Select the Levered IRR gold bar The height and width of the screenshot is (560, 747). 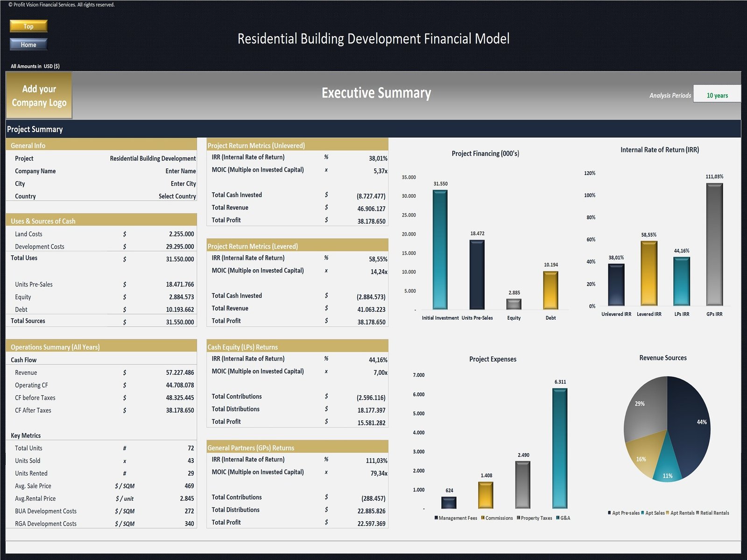(x=649, y=273)
